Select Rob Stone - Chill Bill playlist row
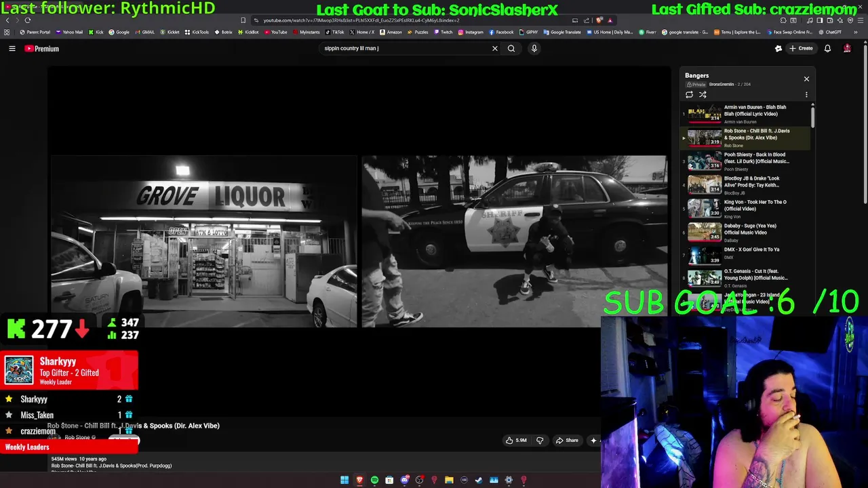868x488 pixels. click(x=746, y=138)
